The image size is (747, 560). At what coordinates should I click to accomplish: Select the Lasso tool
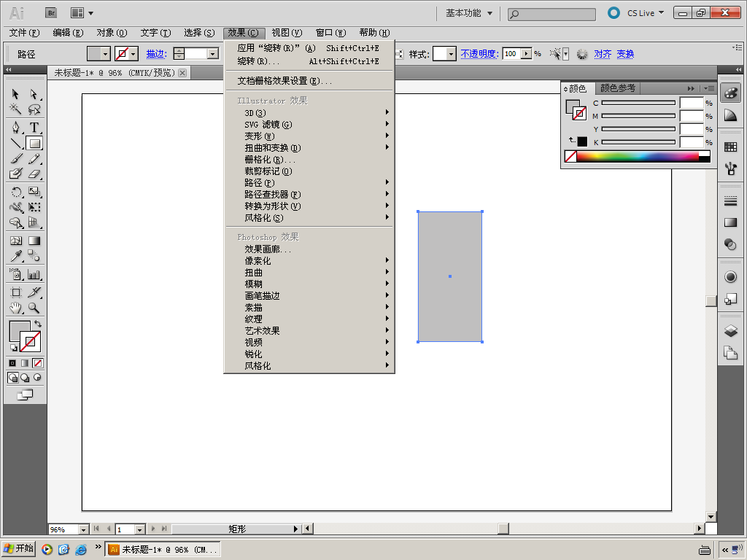coord(34,109)
